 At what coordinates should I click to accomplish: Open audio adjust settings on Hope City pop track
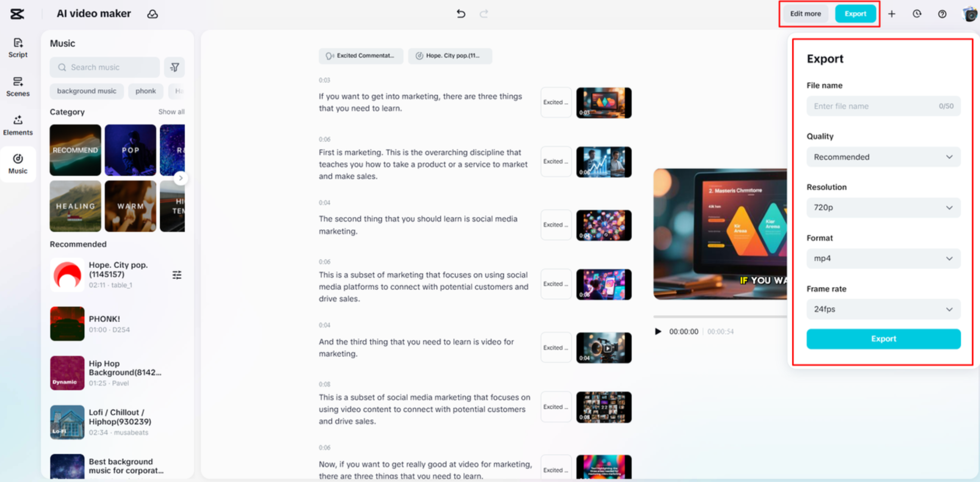click(x=177, y=275)
